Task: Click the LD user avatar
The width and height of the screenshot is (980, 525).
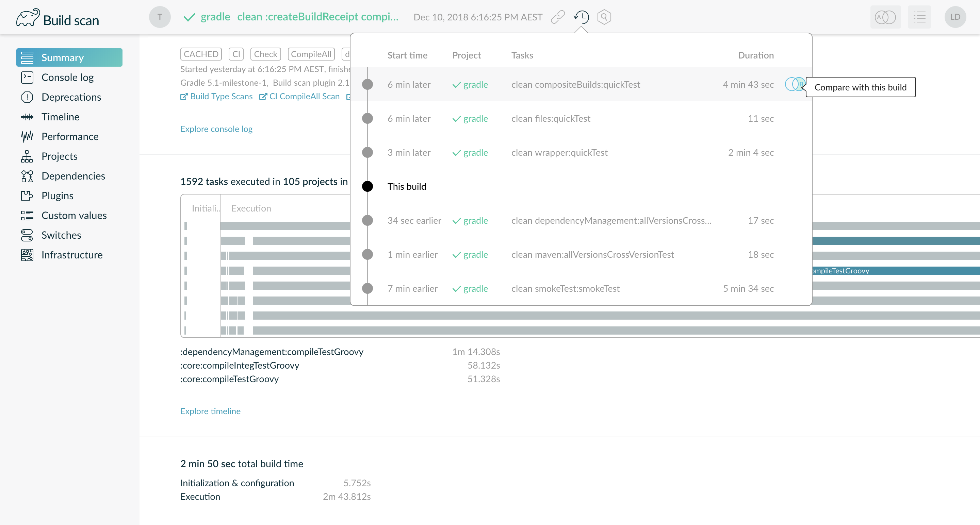Action: pyautogui.click(x=955, y=17)
